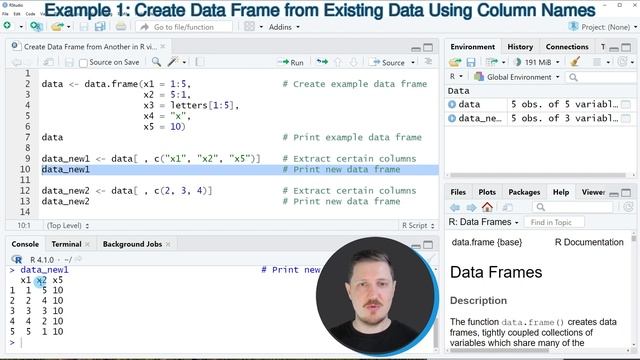The height and width of the screenshot is (360, 640).
Task: Open the (Top Level) scope selector
Action: pos(67,225)
